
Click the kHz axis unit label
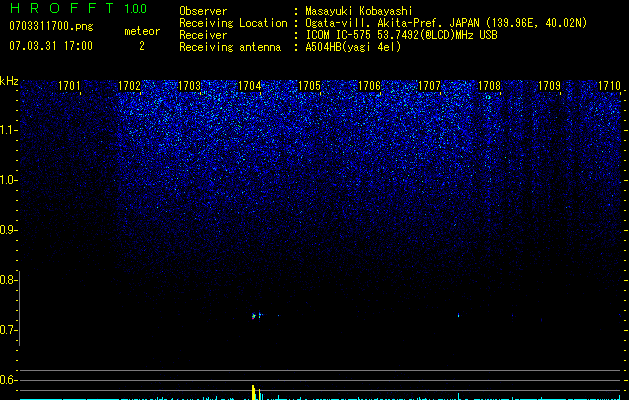click(x=9, y=81)
